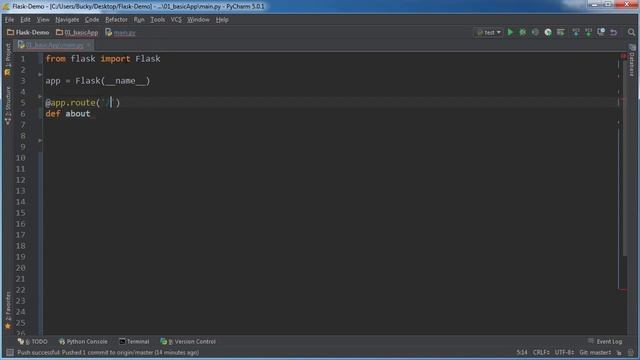Viewport: 640px width, 360px height.
Task: Open CRLF line separator selector
Action: pyautogui.click(x=541, y=352)
